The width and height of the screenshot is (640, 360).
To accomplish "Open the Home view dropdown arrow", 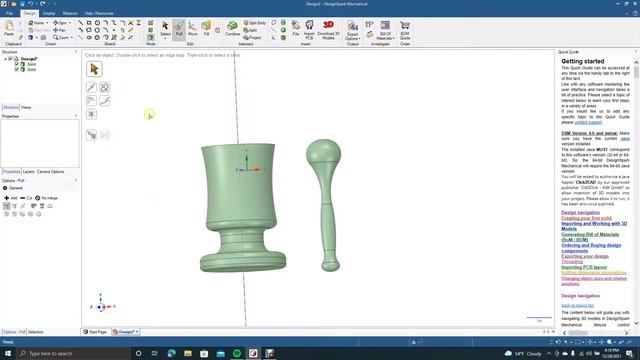I will tap(47, 23).
